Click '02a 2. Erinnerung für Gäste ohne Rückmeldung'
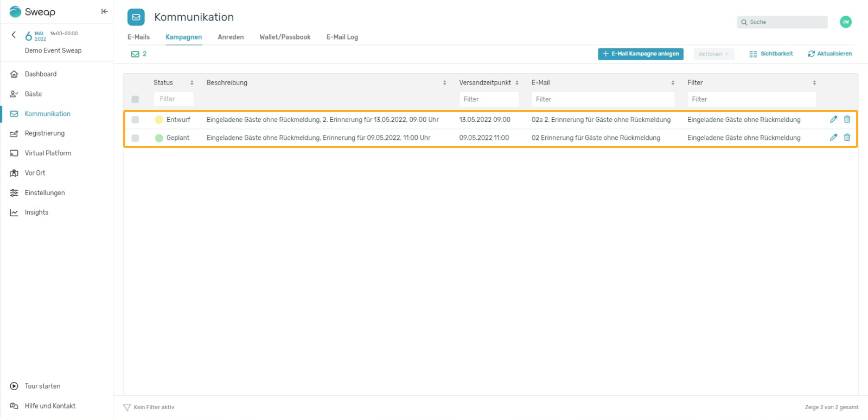Image resolution: width=868 pixels, height=420 pixels. click(x=601, y=120)
